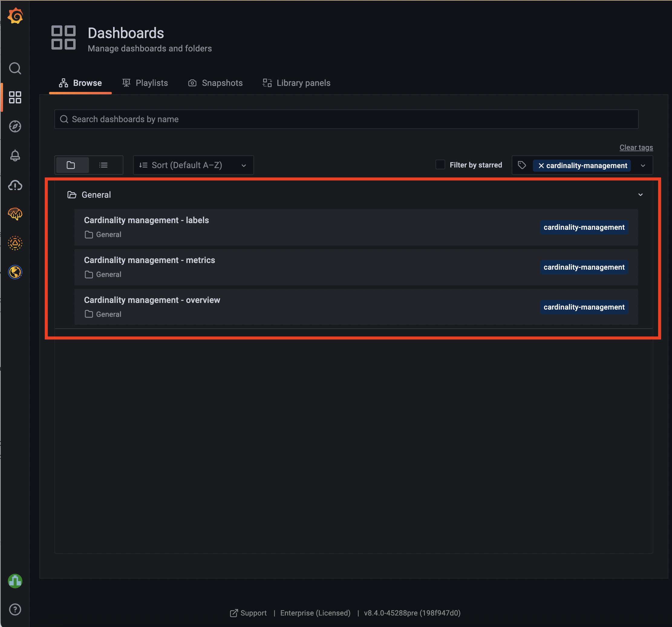
Task: Open the Grafana home logo
Action: [x=15, y=16]
